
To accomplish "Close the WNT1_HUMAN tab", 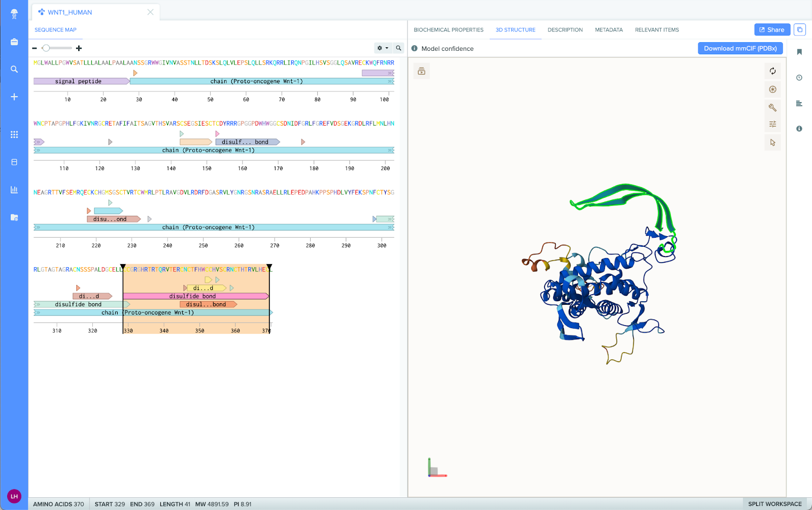I will pyautogui.click(x=150, y=12).
